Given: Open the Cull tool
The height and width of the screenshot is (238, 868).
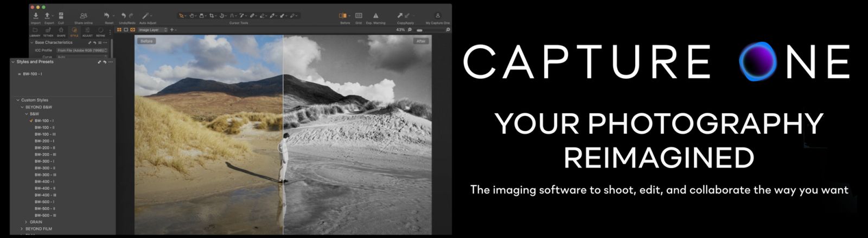Looking at the screenshot, I should point(61,16).
